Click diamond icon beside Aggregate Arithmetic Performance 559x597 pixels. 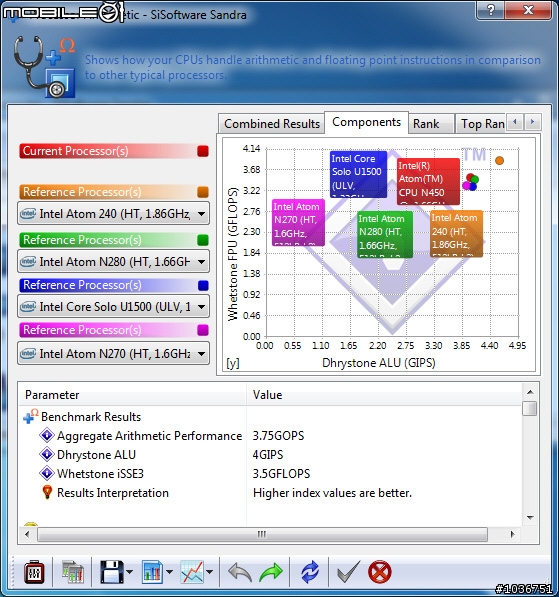coord(47,435)
